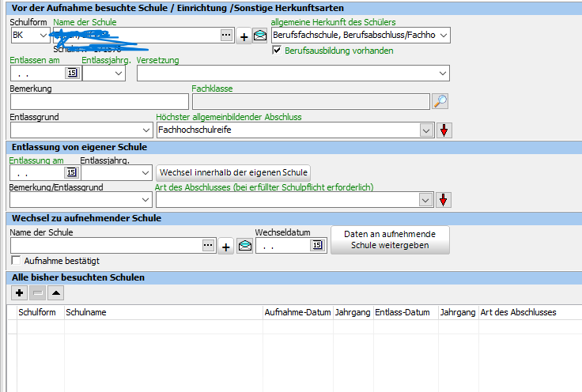The width and height of the screenshot is (582, 392).
Task: Open the school browse ellipsis under Name der Schule (Herkunft)
Action: point(226,36)
